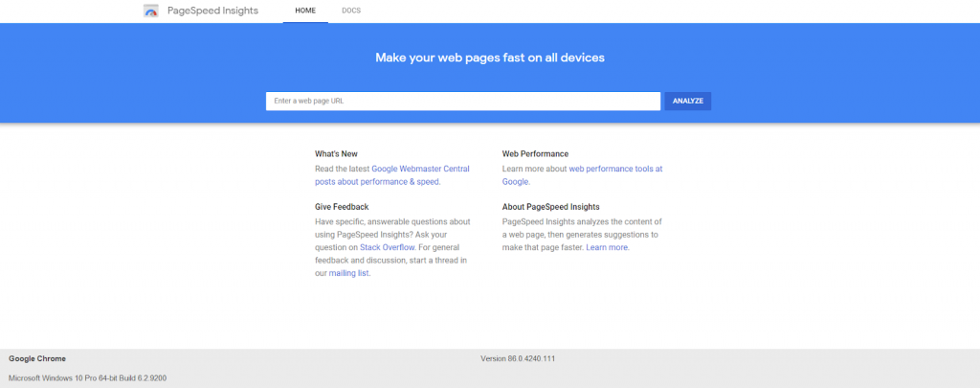Click the PageSpeed Insights speedometer logo icon
980x388 pixels.
pos(150,11)
